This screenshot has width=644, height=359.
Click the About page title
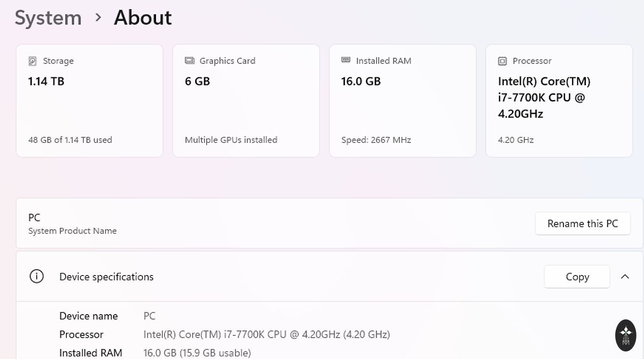coord(143,18)
